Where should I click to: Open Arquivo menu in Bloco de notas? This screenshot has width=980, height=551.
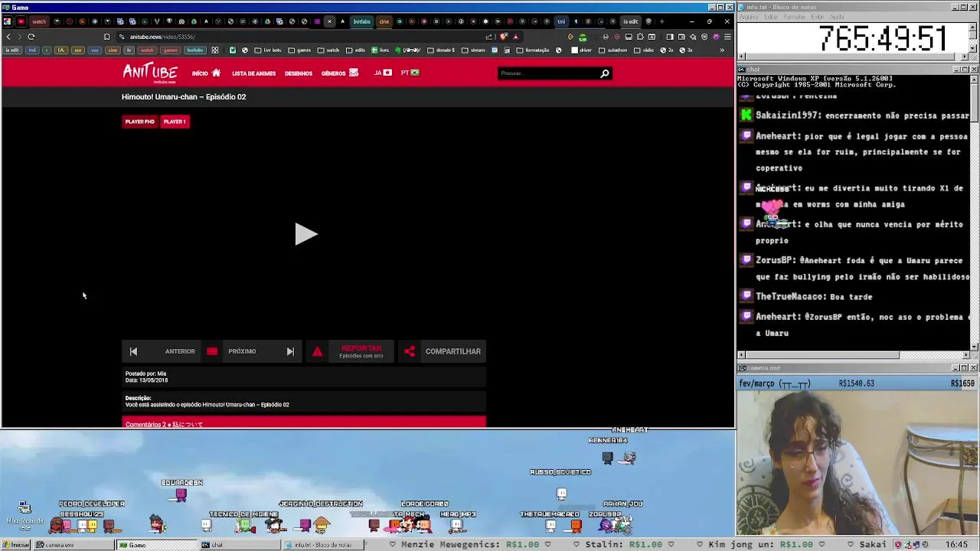tap(748, 17)
